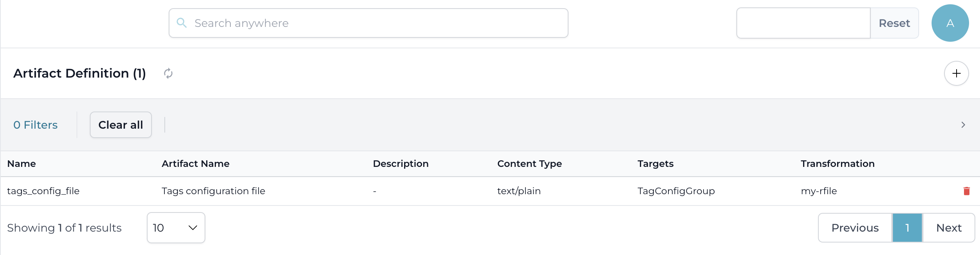This screenshot has width=980, height=255.
Task: Click the Reset button
Action: [894, 23]
